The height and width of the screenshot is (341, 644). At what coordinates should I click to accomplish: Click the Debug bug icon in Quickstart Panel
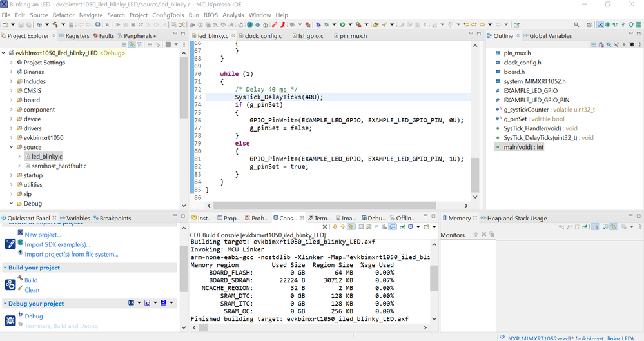tap(10, 320)
